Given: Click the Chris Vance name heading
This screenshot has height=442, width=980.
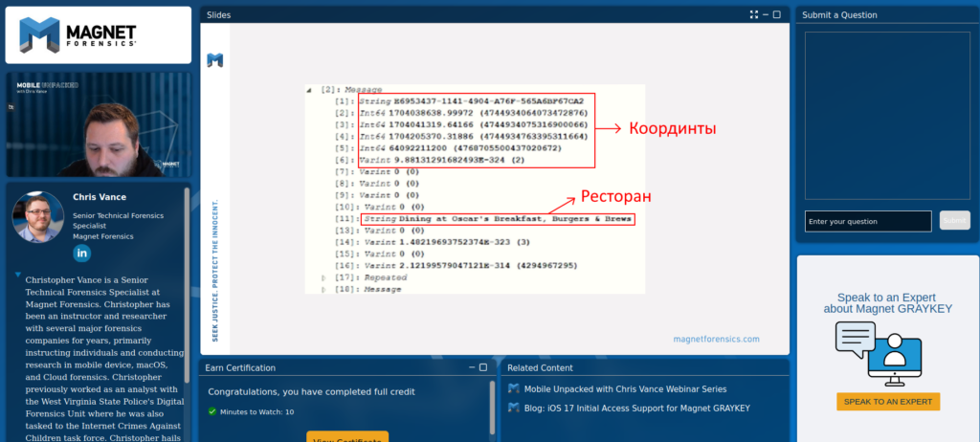Looking at the screenshot, I should point(100,197).
